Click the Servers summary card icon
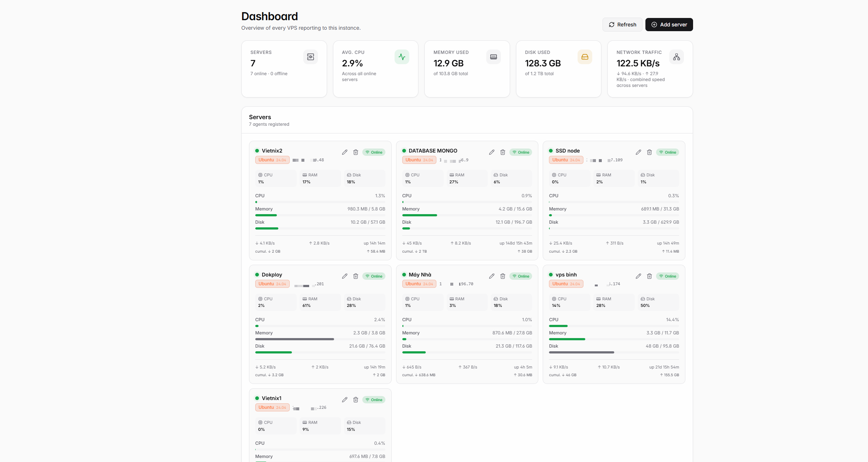 [311, 57]
